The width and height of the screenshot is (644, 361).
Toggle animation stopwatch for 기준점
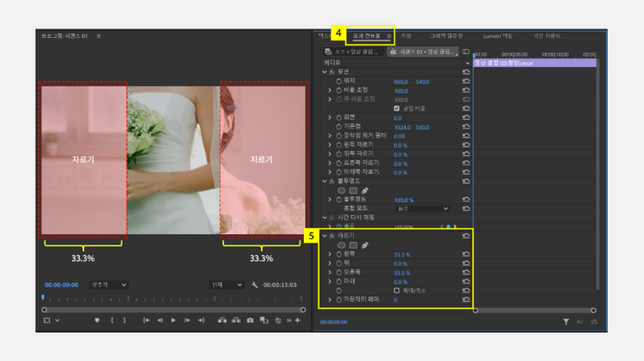click(x=339, y=127)
